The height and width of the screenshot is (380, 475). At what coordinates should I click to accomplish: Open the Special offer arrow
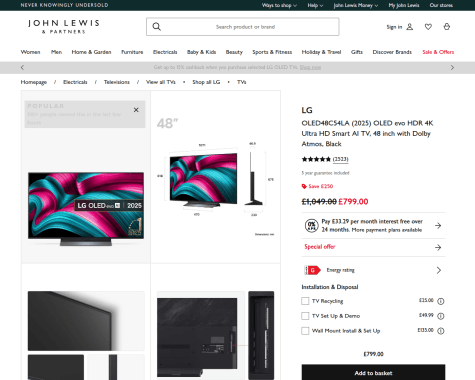coord(438,247)
